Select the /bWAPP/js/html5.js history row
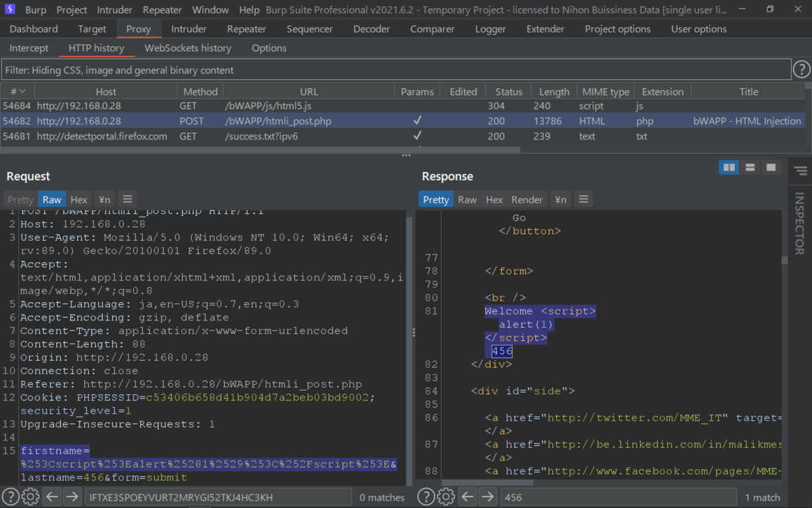This screenshot has width=812, height=508. click(x=403, y=106)
